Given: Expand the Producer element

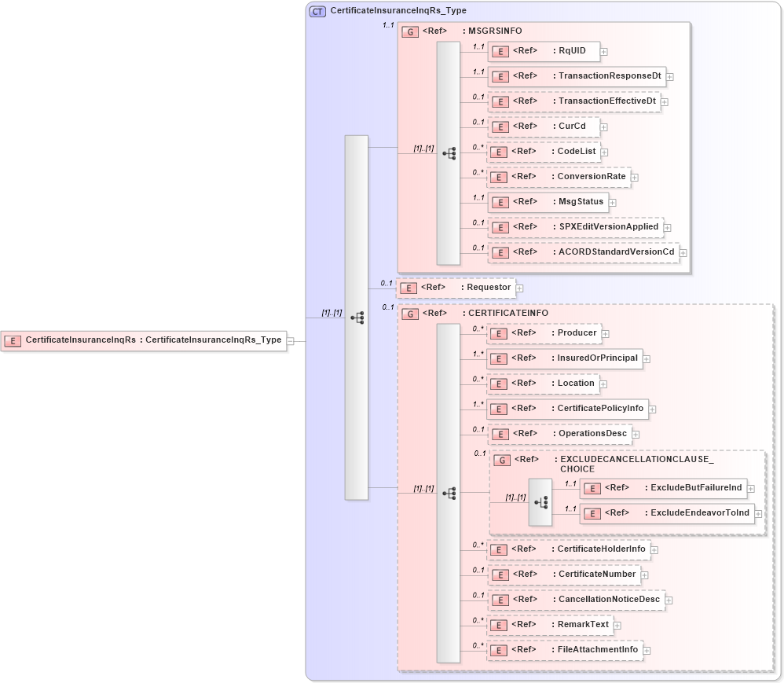Looking at the screenshot, I should (605, 333).
